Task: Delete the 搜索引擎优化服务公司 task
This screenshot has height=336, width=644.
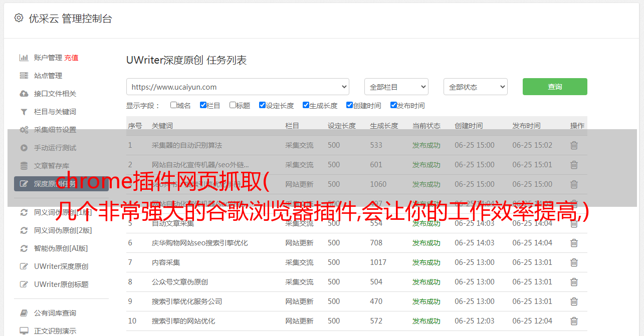Action: (574, 301)
